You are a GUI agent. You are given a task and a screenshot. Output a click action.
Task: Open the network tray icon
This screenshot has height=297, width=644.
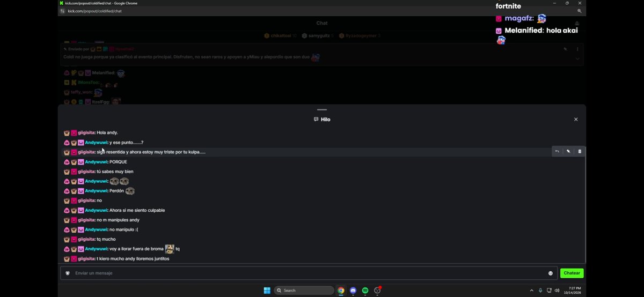(x=549, y=290)
